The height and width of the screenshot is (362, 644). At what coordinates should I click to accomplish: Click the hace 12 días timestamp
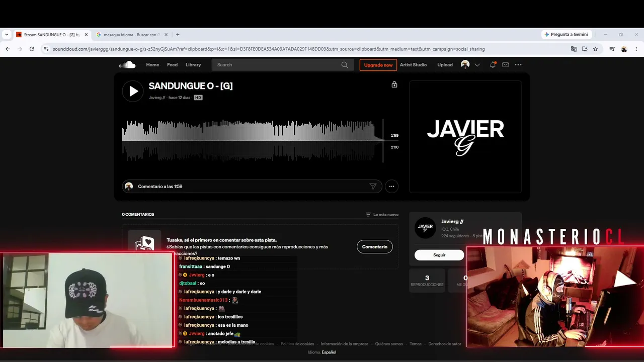pyautogui.click(x=179, y=98)
